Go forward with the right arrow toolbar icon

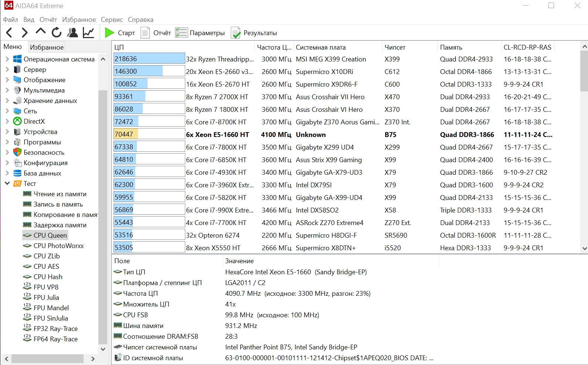[x=25, y=33]
